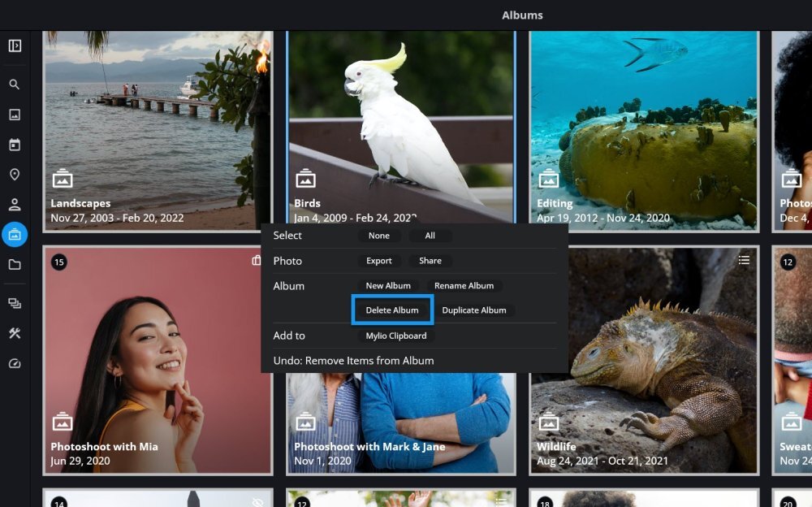Open the All Photos view icon
The image size is (812, 507).
coord(15,115)
